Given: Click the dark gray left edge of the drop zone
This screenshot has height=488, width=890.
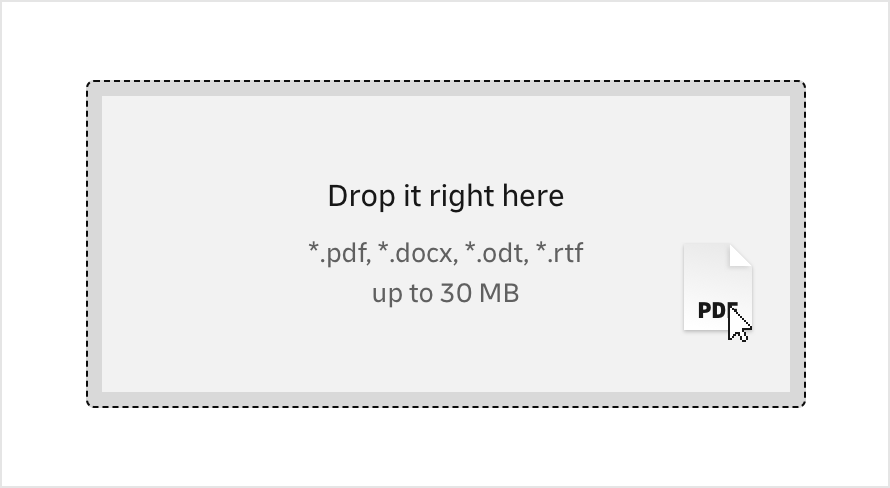Looking at the screenshot, I should 95,245.
